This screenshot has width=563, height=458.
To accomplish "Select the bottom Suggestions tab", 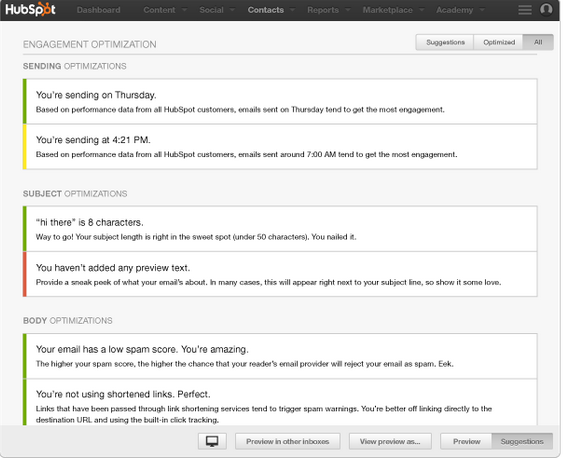I will coord(522,441).
